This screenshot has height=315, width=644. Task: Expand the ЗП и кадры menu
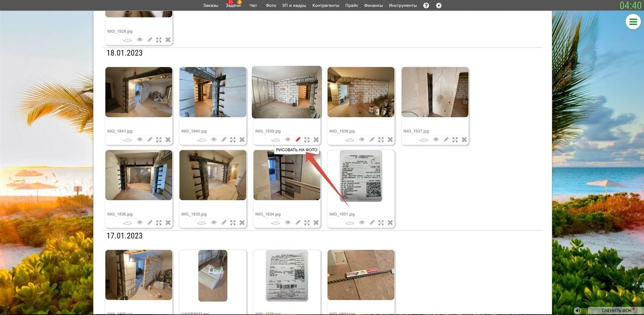point(294,6)
